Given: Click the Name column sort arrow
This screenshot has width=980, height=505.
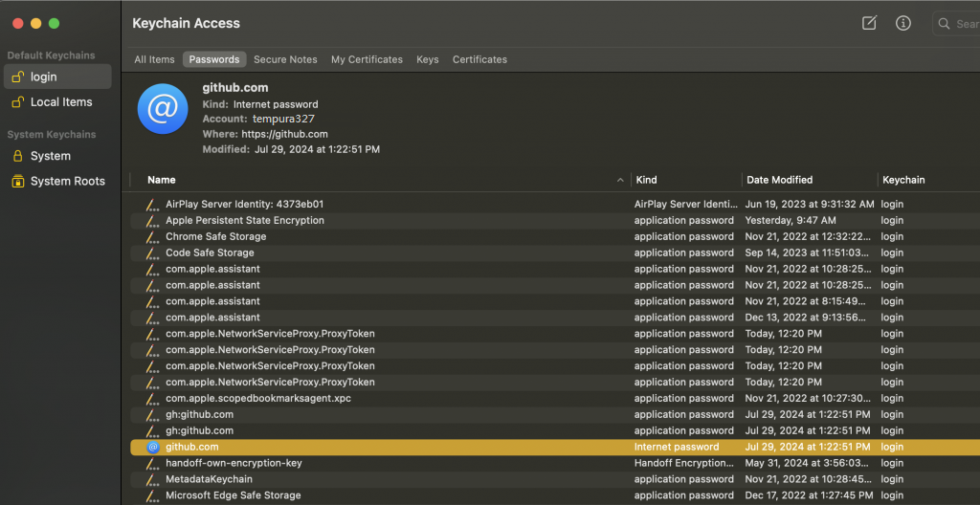Looking at the screenshot, I should (620, 180).
